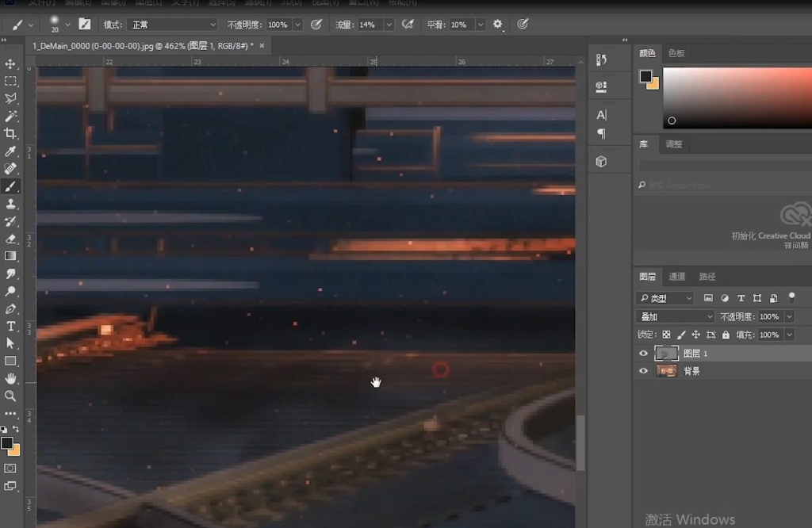The image size is (812, 528).
Task: Click the Adobe Stock search field
Action: [725, 185]
